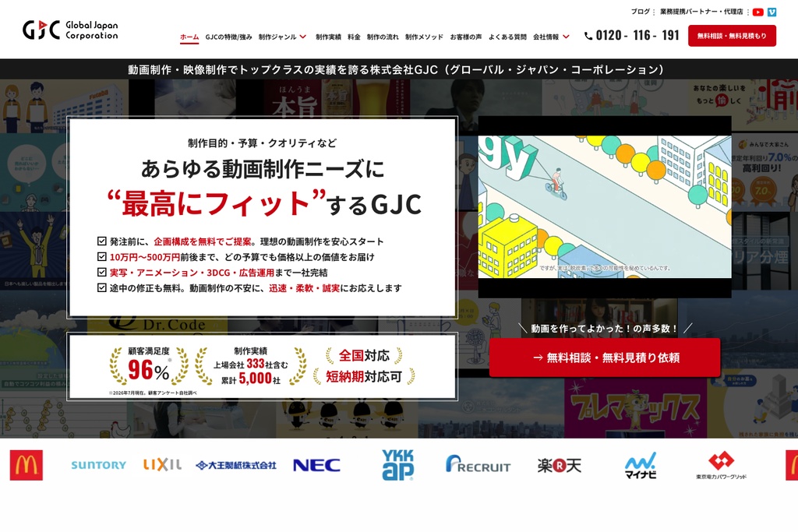The width and height of the screenshot is (798, 532).
Task: Click the phone icon beside 0120-116-191
Action: tap(588, 36)
